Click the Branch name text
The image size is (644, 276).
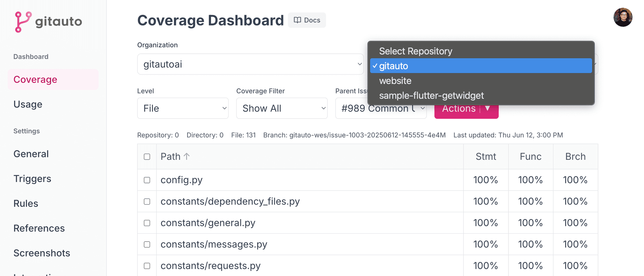355,135
